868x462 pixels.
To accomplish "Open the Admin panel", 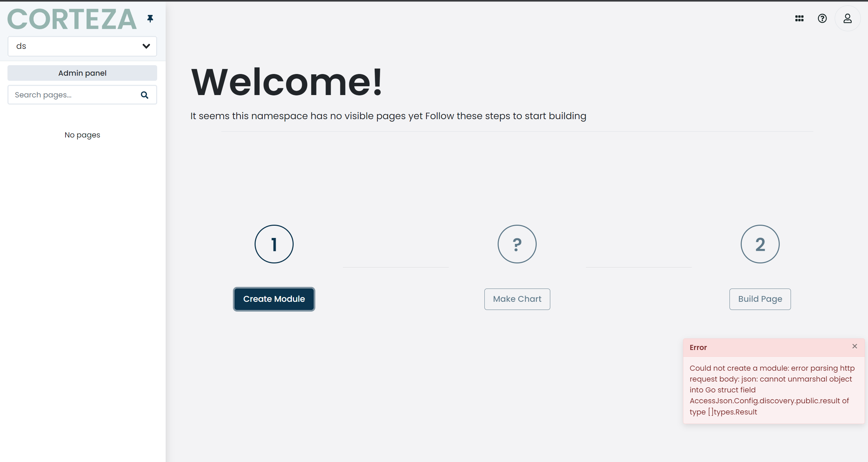I will 82,73.
